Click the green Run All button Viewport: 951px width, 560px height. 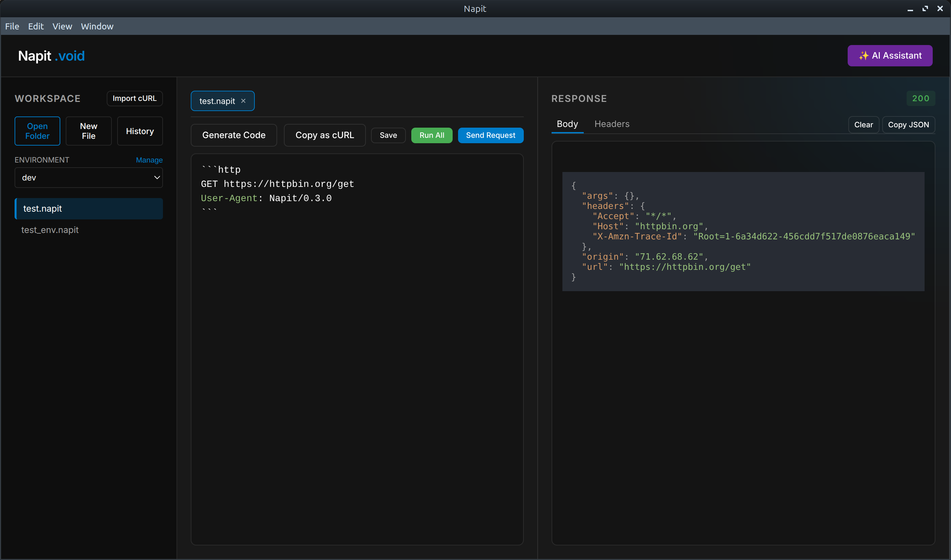432,135
